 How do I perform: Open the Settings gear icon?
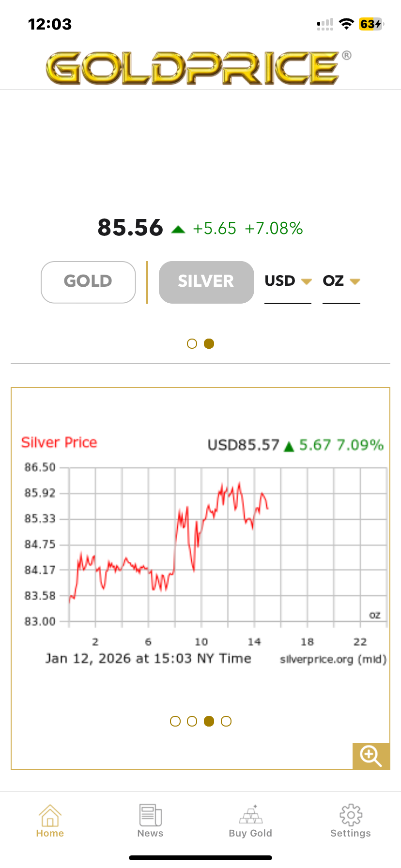(351, 815)
